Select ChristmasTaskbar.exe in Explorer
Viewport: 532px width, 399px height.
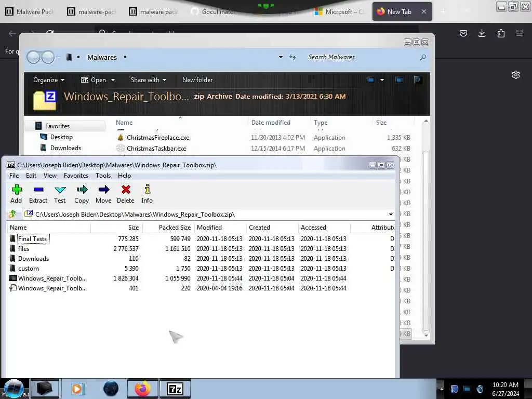click(156, 148)
